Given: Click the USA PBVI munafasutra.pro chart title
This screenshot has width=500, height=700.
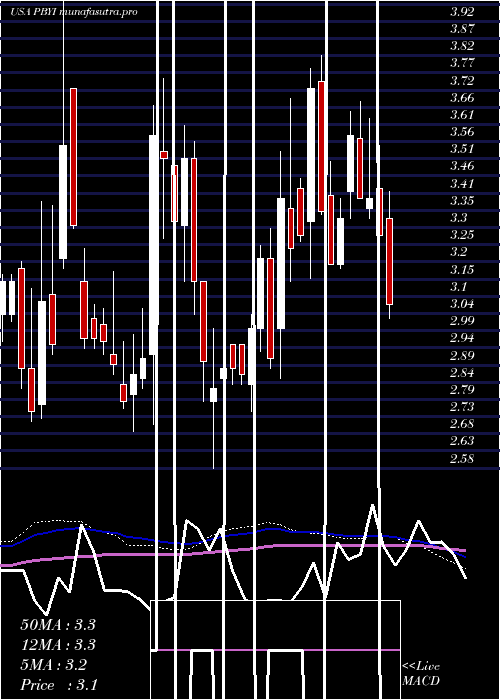Looking at the screenshot, I should [74, 12].
